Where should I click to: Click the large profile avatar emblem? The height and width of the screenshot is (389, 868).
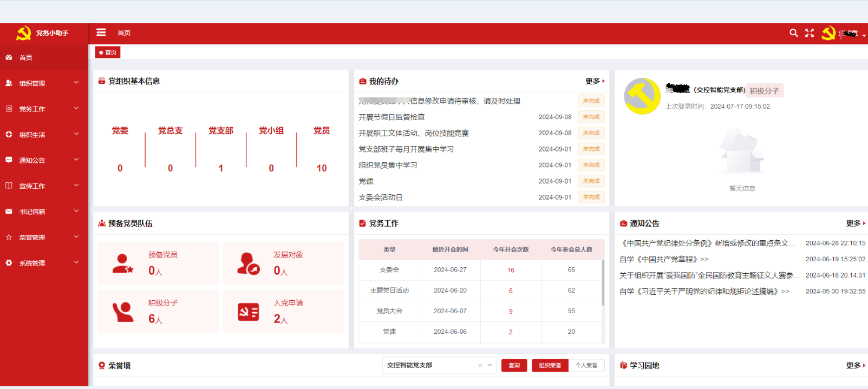click(x=642, y=96)
